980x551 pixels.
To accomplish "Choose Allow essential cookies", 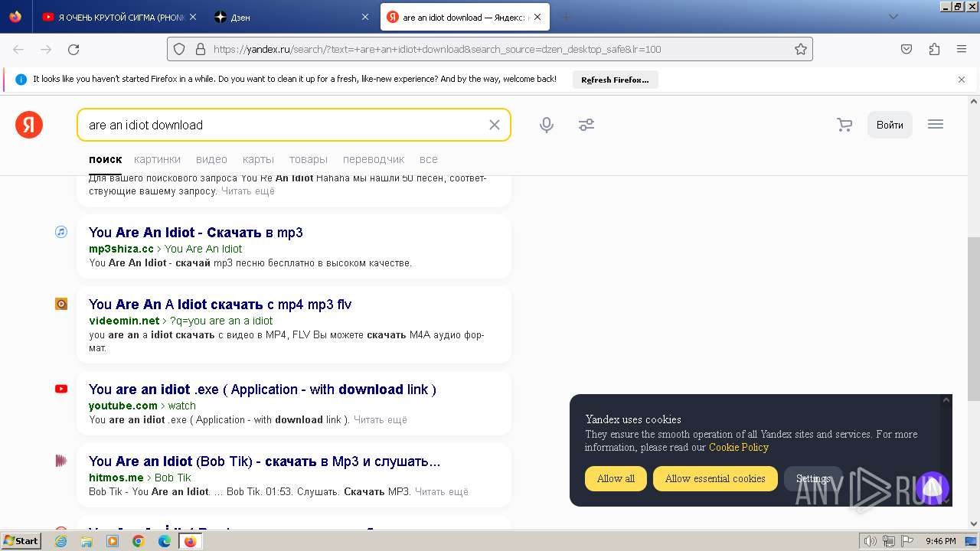I will pos(715,478).
